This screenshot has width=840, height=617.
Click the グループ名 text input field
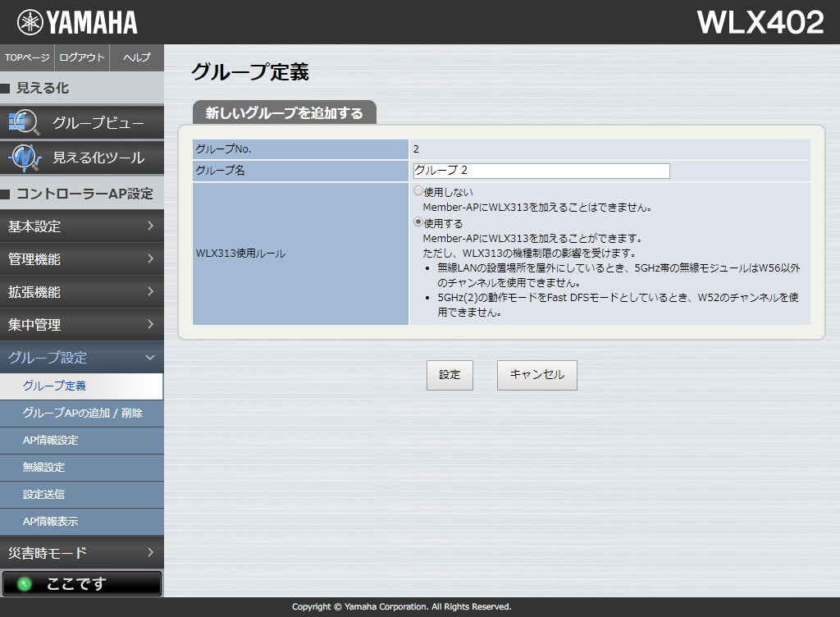[x=541, y=171]
